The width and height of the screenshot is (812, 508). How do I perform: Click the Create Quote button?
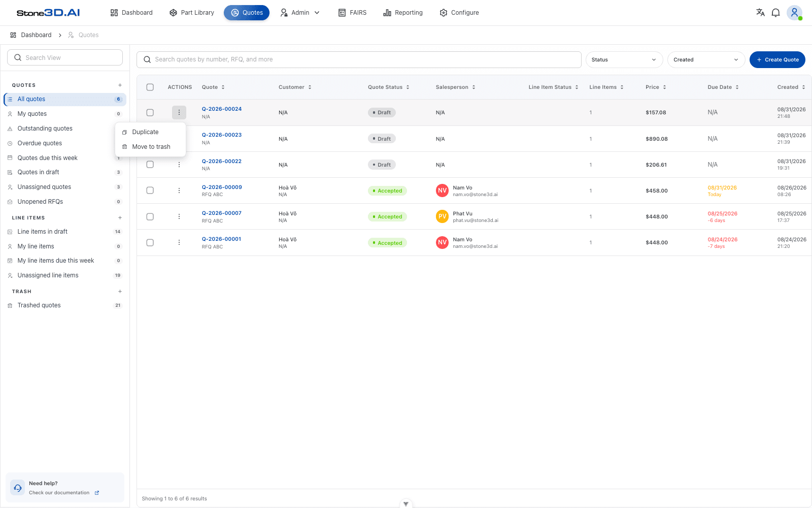(777, 59)
